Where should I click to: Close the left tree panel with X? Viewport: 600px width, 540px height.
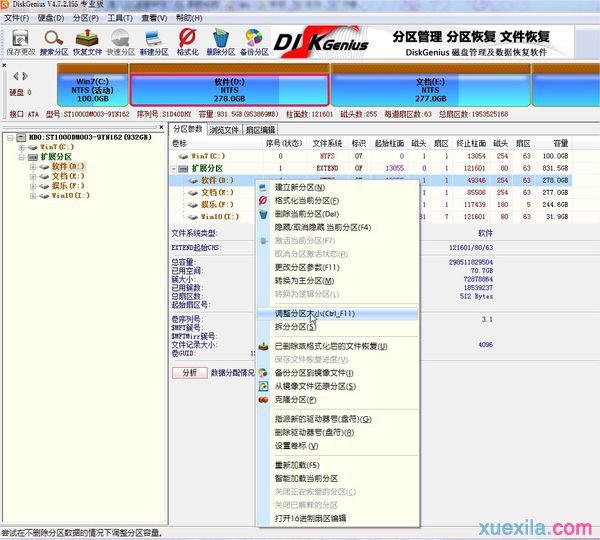tap(161, 127)
